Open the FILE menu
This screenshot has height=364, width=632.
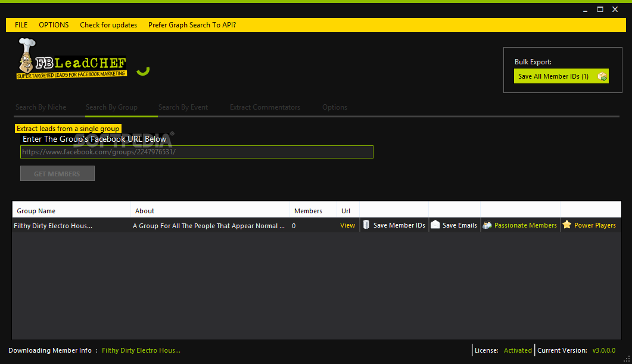coord(21,25)
